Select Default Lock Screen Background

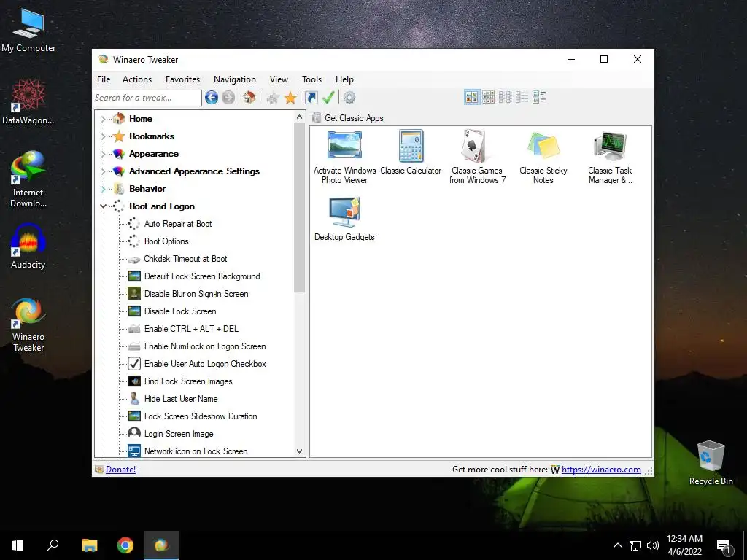(x=202, y=276)
